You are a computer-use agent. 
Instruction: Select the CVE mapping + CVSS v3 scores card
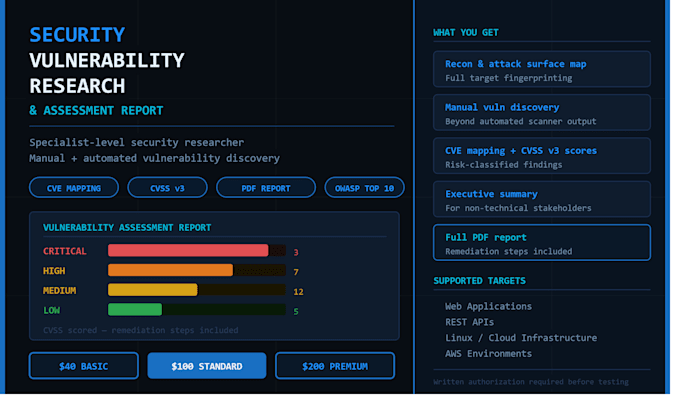542,156
